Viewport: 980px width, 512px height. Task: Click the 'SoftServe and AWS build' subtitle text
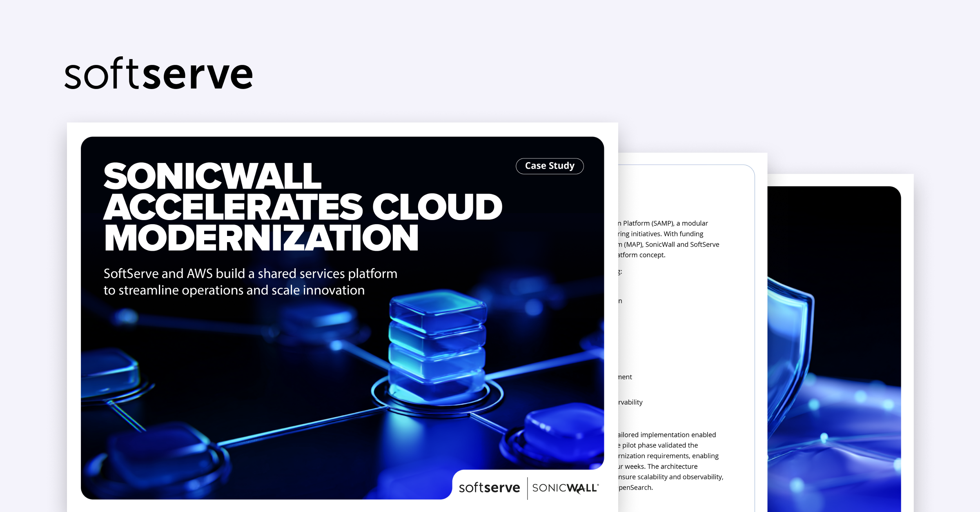point(250,282)
